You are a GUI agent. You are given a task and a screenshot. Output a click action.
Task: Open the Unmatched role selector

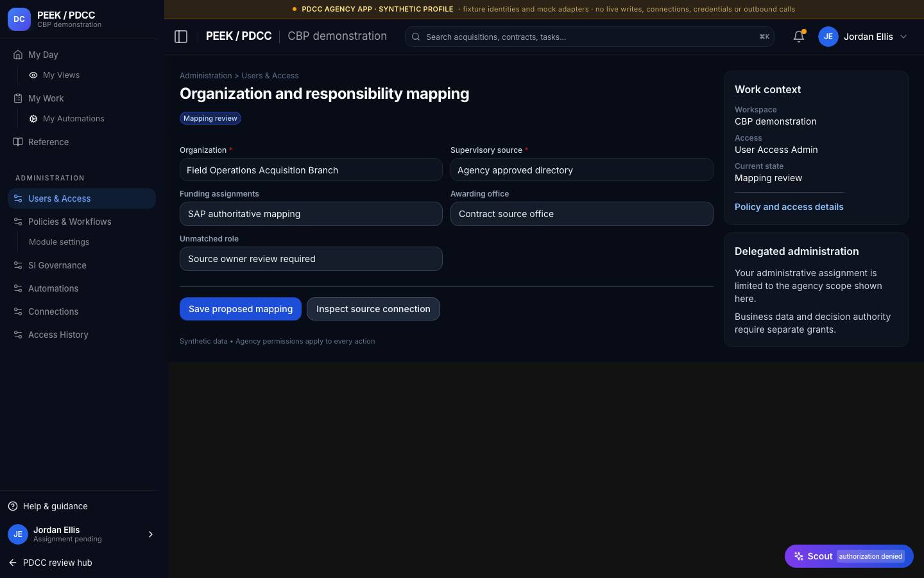point(311,259)
